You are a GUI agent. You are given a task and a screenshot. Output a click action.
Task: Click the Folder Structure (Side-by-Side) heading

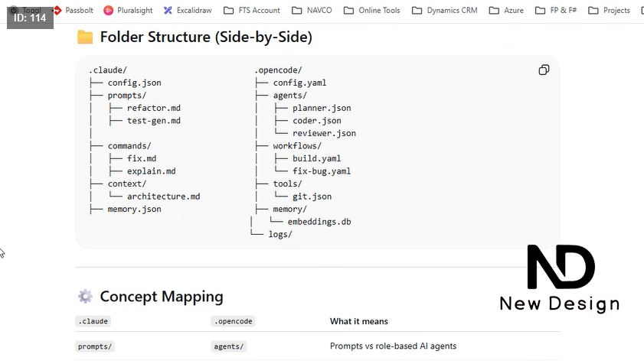point(205,37)
